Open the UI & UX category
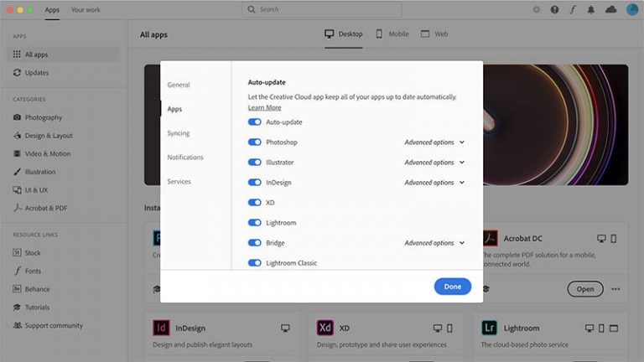The width and height of the screenshot is (644, 362). [x=30, y=190]
